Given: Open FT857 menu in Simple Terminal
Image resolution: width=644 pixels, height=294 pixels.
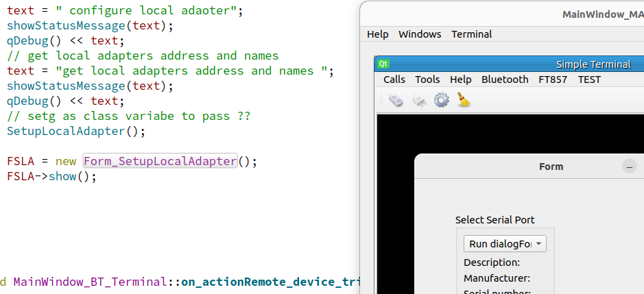Looking at the screenshot, I should click(x=553, y=79).
